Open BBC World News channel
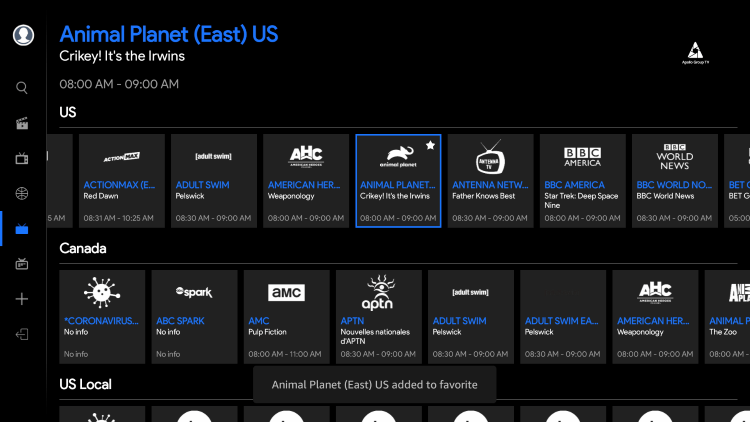750x422 pixels. (674, 181)
